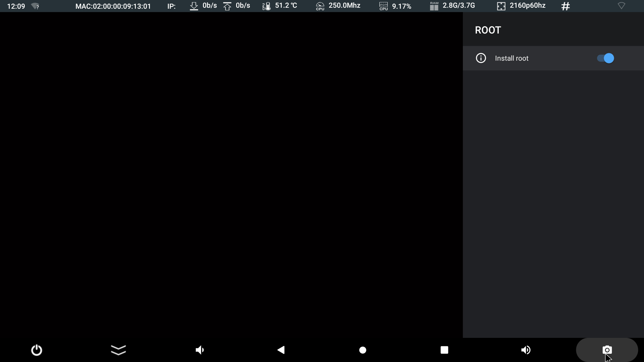Go to home with the circle button
The width and height of the screenshot is (644, 362).
(x=363, y=350)
